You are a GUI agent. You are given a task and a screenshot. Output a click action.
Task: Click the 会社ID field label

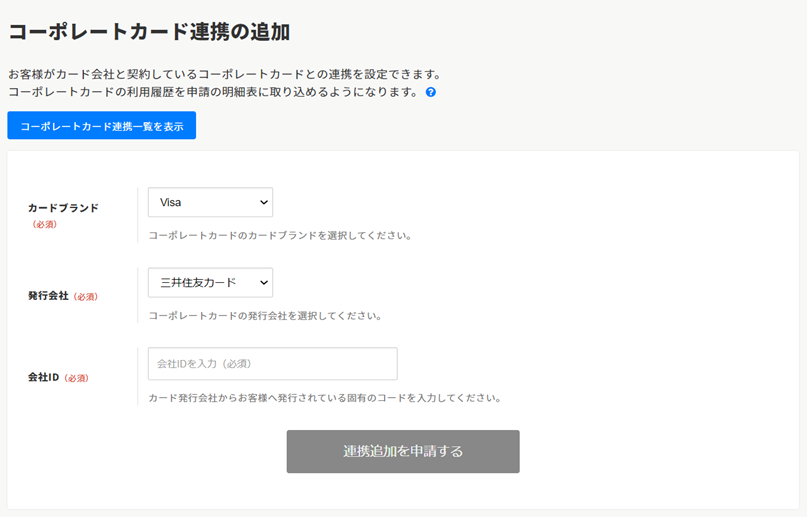[x=44, y=378]
